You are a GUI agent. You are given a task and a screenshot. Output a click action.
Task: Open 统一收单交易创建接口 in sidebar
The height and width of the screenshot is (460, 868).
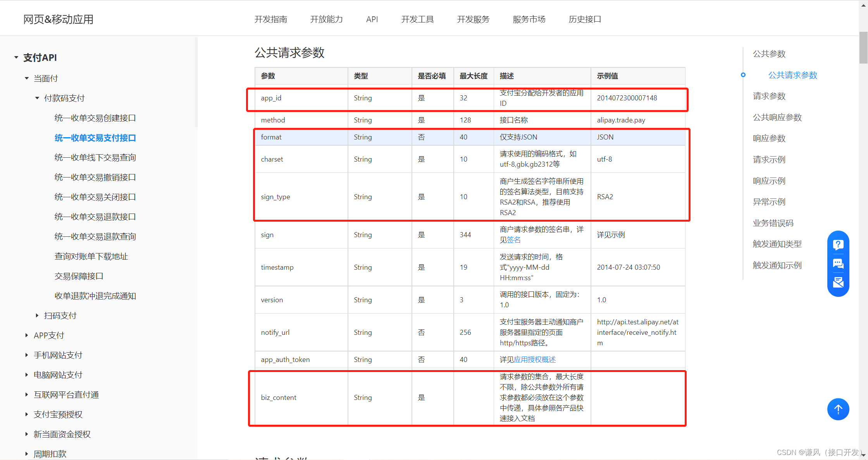95,118
